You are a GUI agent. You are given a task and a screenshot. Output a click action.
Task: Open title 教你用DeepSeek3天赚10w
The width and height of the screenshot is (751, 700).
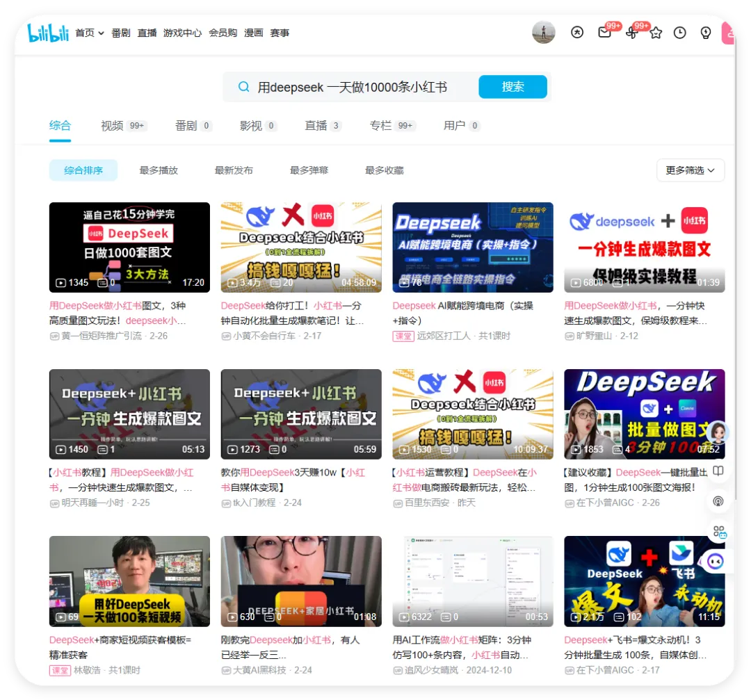coord(293,480)
